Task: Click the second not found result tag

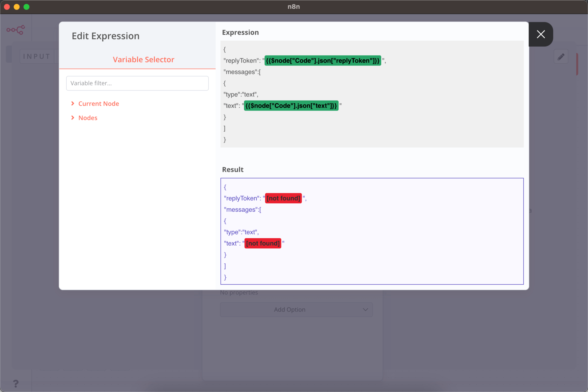Action: coord(262,243)
